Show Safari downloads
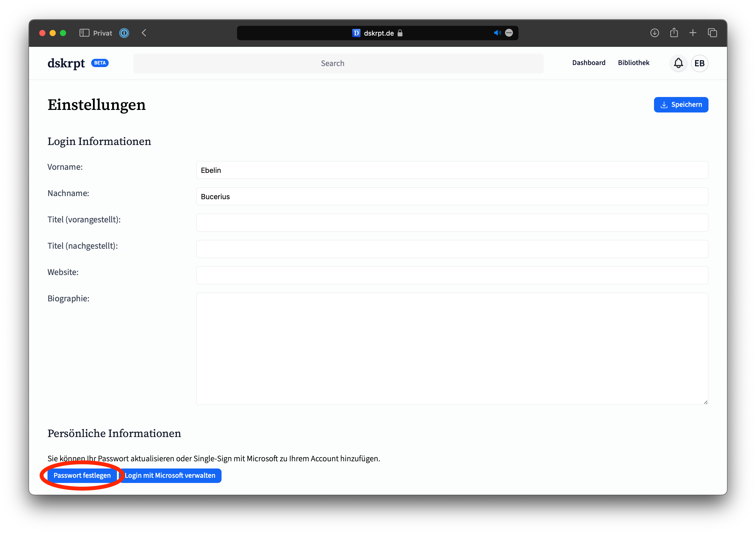The width and height of the screenshot is (756, 533). (654, 33)
